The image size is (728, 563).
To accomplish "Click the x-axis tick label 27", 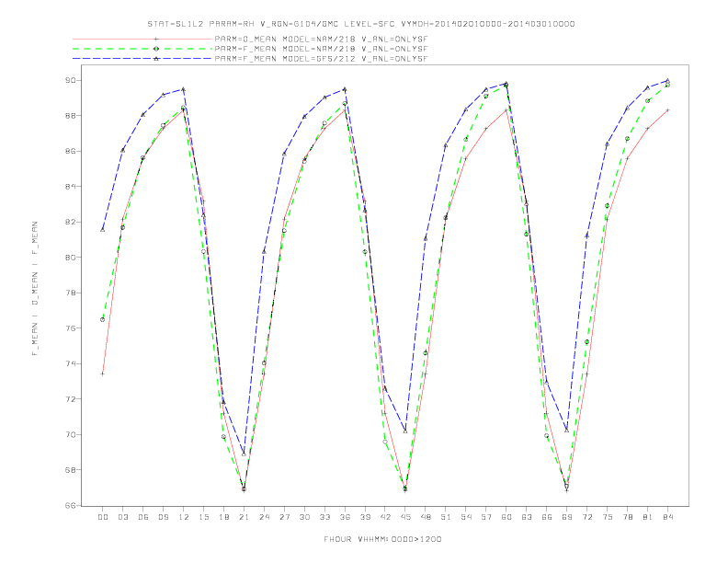I will coord(284,517).
